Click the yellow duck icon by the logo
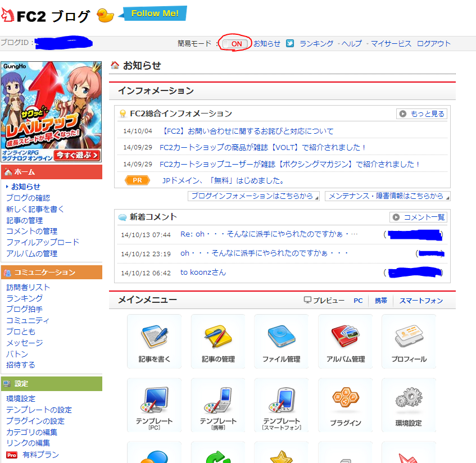 pos(105,15)
